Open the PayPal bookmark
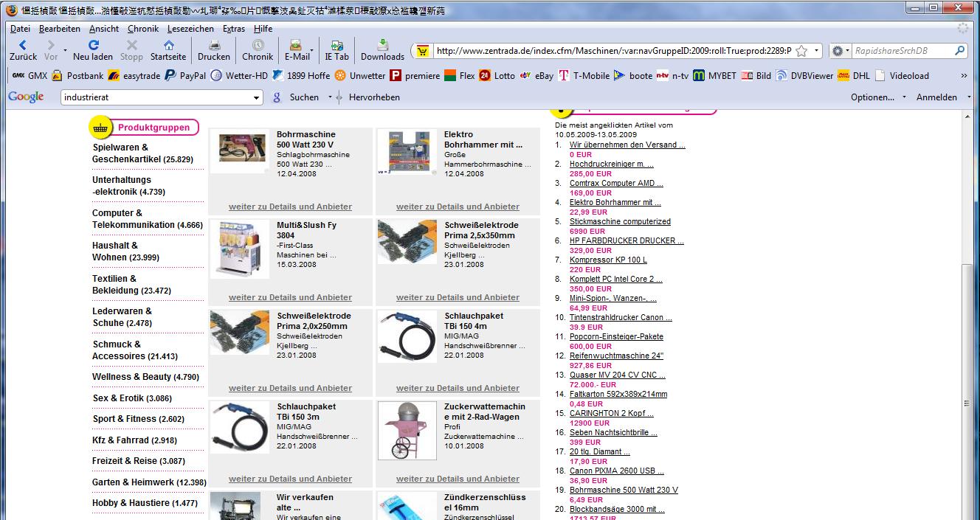Image resolution: width=980 pixels, height=520 pixels. click(x=185, y=75)
